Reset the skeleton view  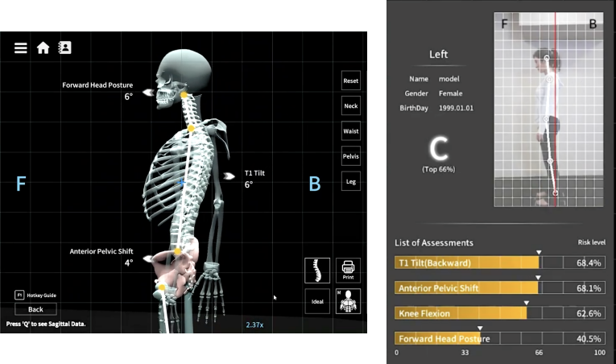point(350,81)
